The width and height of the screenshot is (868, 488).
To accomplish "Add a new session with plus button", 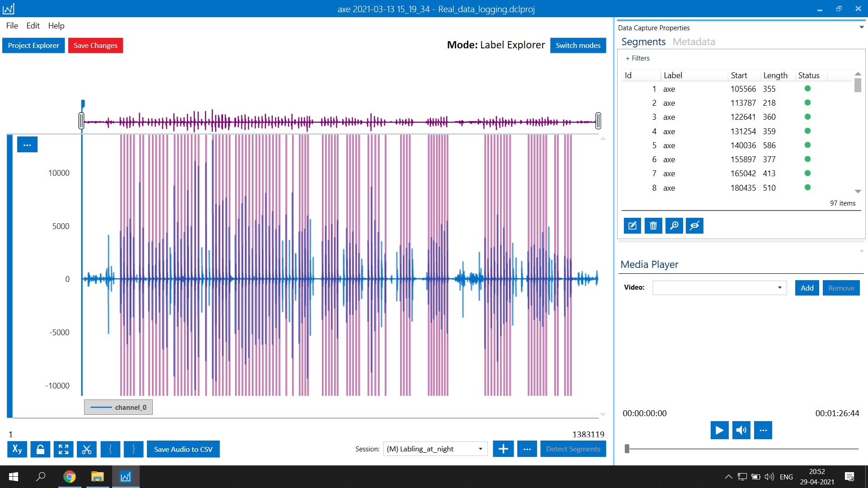I will [503, 449].
